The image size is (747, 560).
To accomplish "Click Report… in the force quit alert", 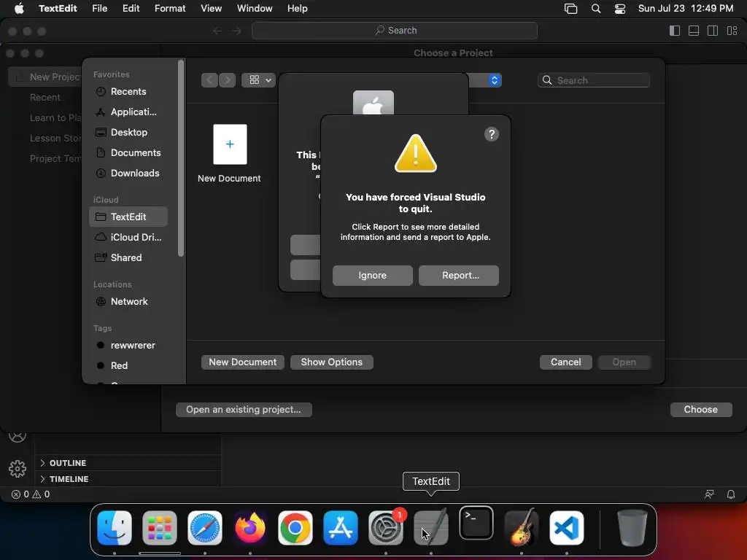I will click(458, 275).
